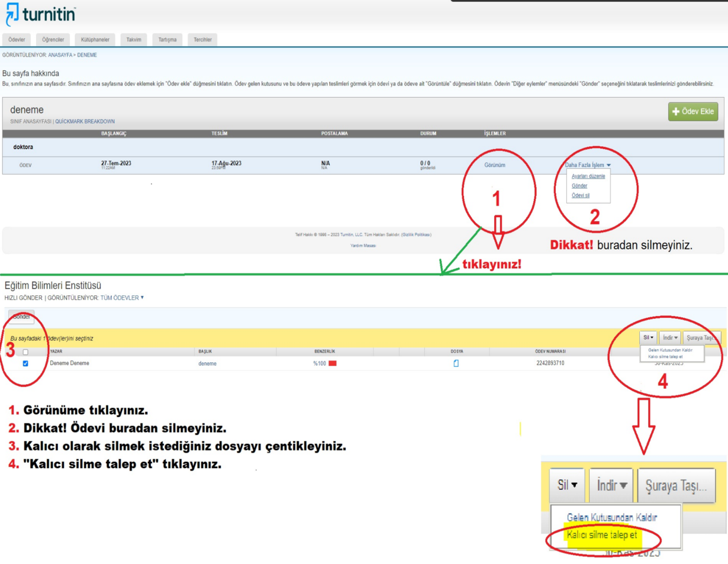Open the deneme title link in BAŞLIK column

(207, 363)
